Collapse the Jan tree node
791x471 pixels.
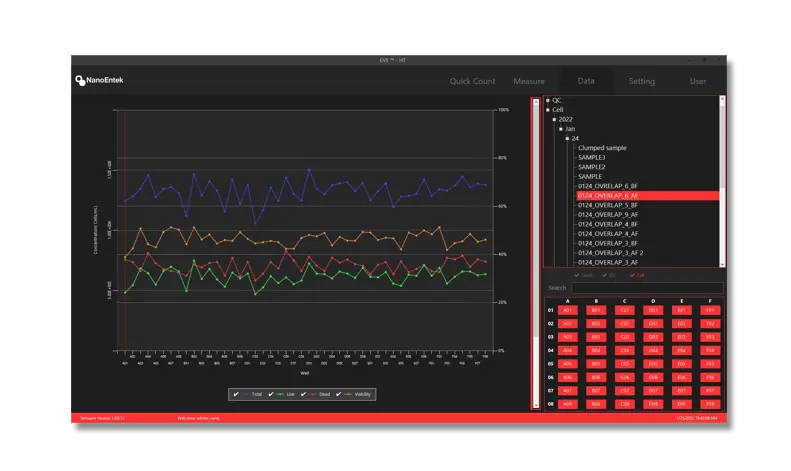point(561,129)
